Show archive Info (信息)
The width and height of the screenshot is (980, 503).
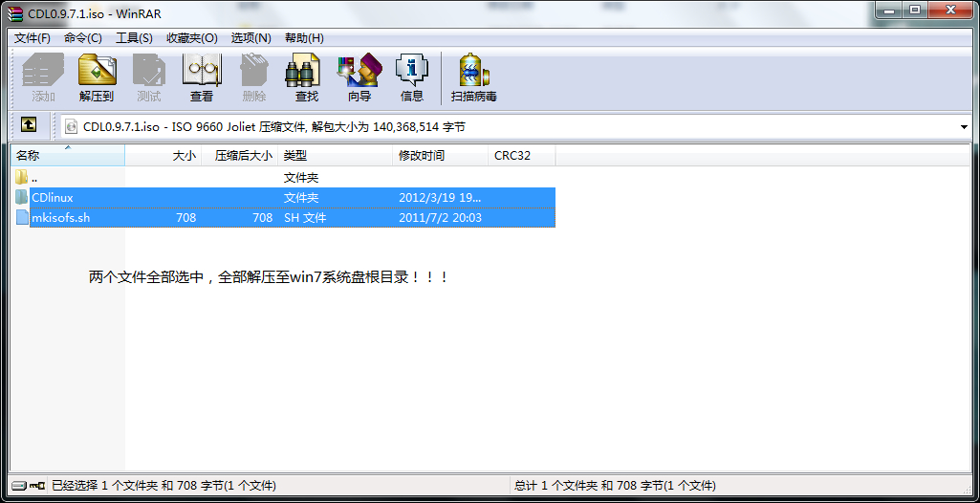(x=411, y=77)
